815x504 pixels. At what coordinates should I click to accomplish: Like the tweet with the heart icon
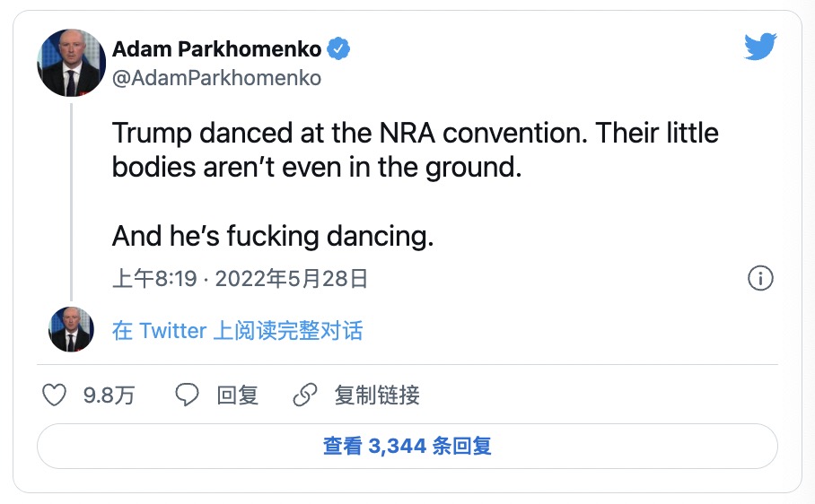pyautogui.click(x=55, y=395)
